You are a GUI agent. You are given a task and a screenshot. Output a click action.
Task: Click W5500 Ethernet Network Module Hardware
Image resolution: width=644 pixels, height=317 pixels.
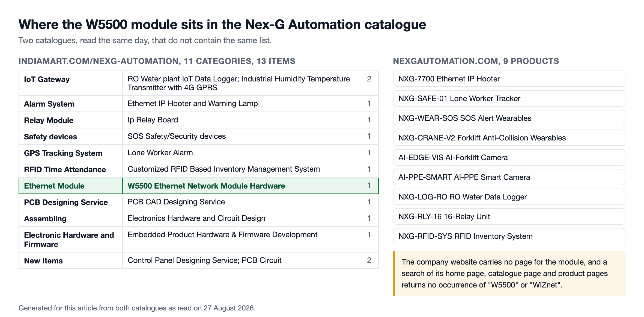coord(241,186)
